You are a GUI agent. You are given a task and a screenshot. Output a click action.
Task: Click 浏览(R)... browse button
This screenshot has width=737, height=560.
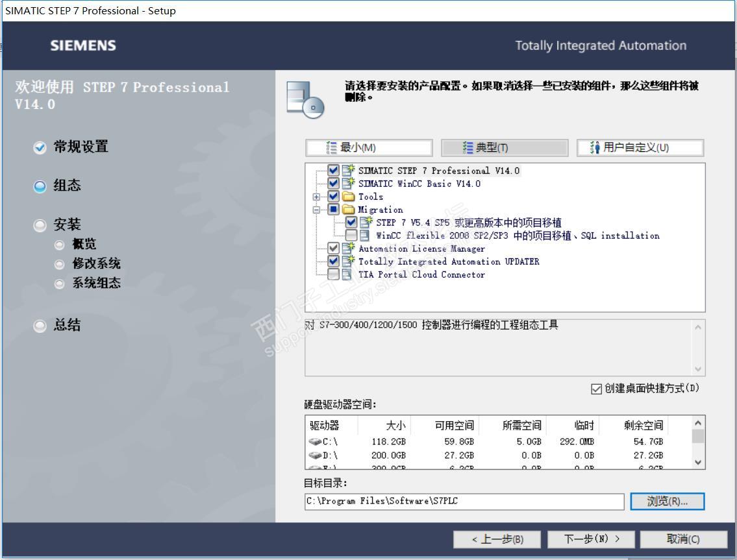click(x=668, y=502)
